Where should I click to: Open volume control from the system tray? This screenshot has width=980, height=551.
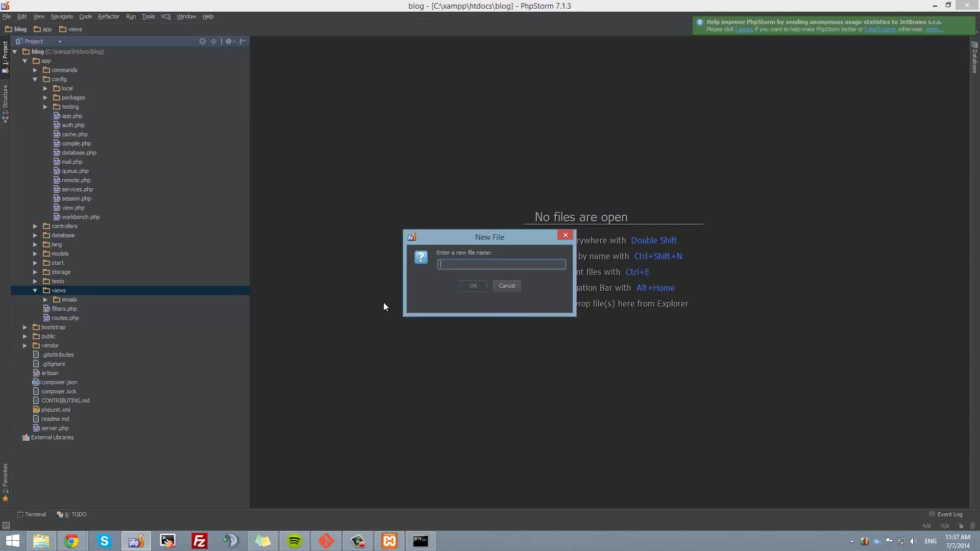click(913, 541)
